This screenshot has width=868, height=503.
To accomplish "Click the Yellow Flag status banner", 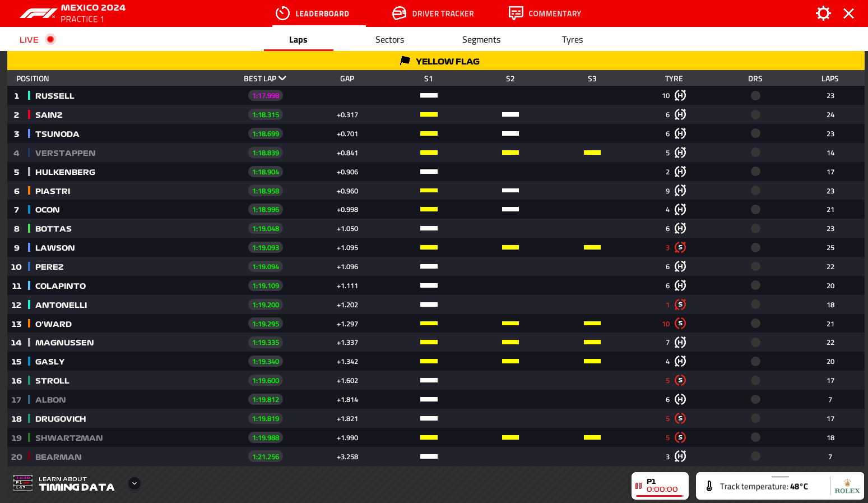I will [436, 61].
